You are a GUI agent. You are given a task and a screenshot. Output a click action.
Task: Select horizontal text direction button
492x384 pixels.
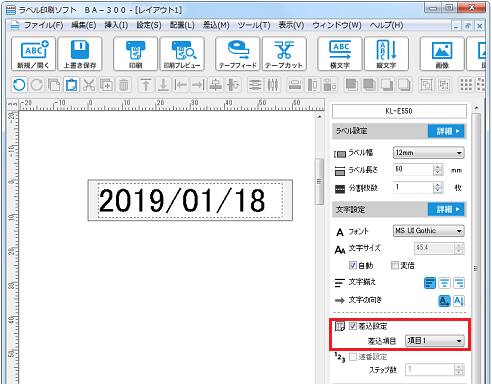tap(444, 301)
